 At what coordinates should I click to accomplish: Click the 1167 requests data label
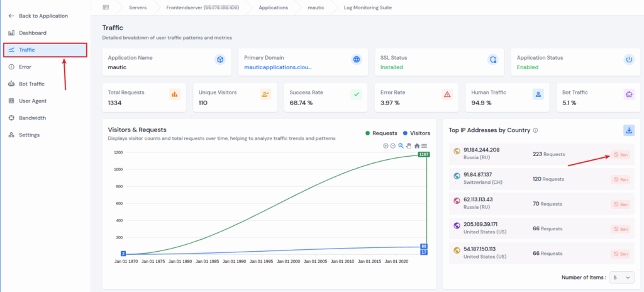pyautogui.click(x=424, y=154)
